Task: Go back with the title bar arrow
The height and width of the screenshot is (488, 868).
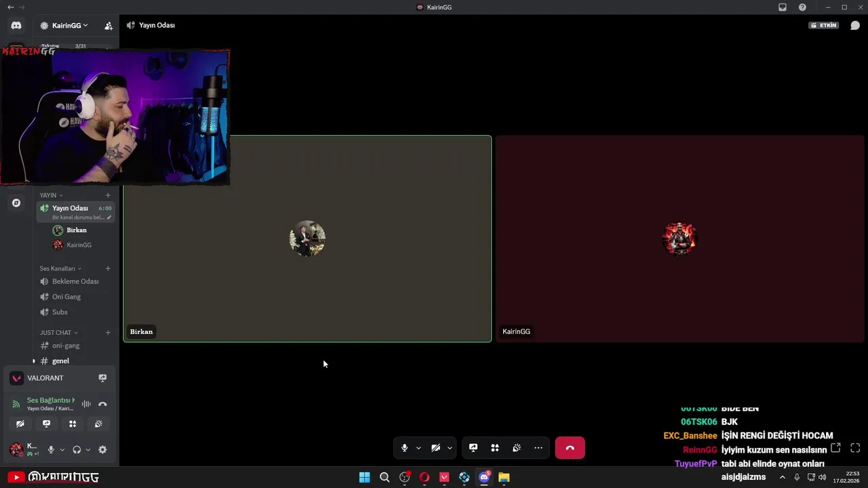Action: 10,7
